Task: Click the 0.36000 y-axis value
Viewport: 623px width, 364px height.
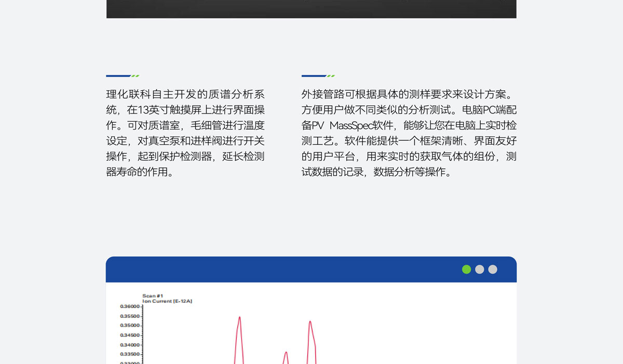Action: tap(130, 306)
